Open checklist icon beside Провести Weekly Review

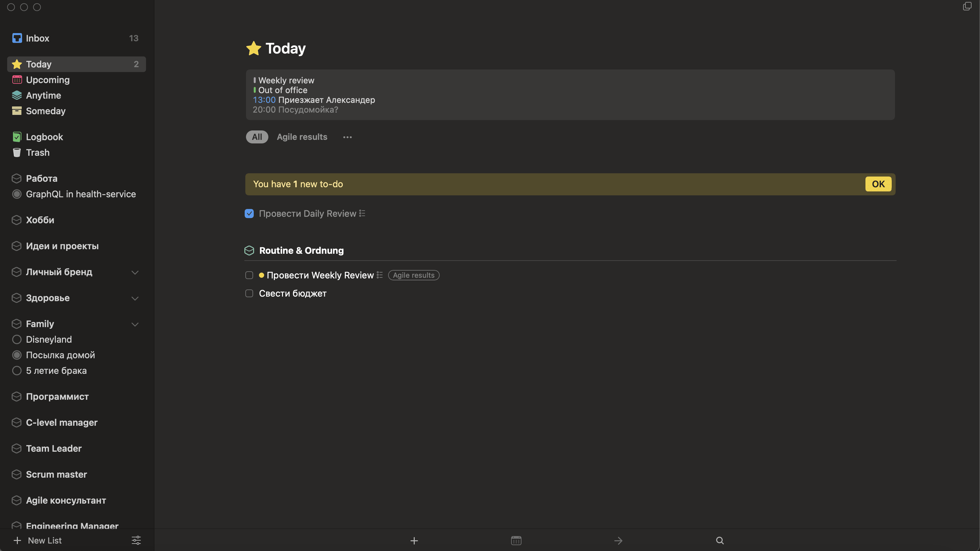tap(379, 275)
